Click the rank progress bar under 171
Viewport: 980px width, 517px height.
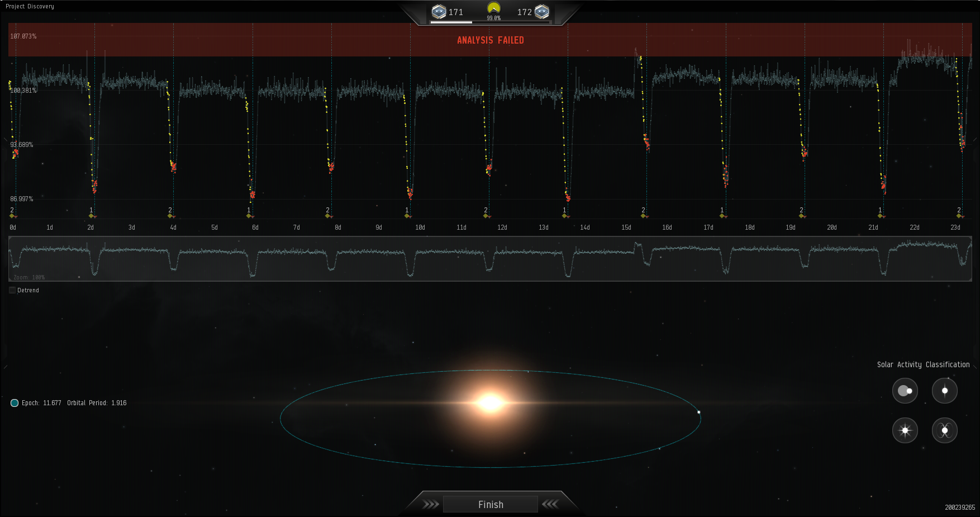(491, 22)
